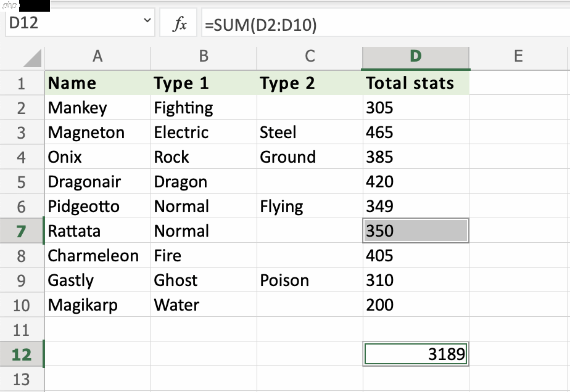Select the Gastly cell
570x392 pixels.
tap(97, 280)
